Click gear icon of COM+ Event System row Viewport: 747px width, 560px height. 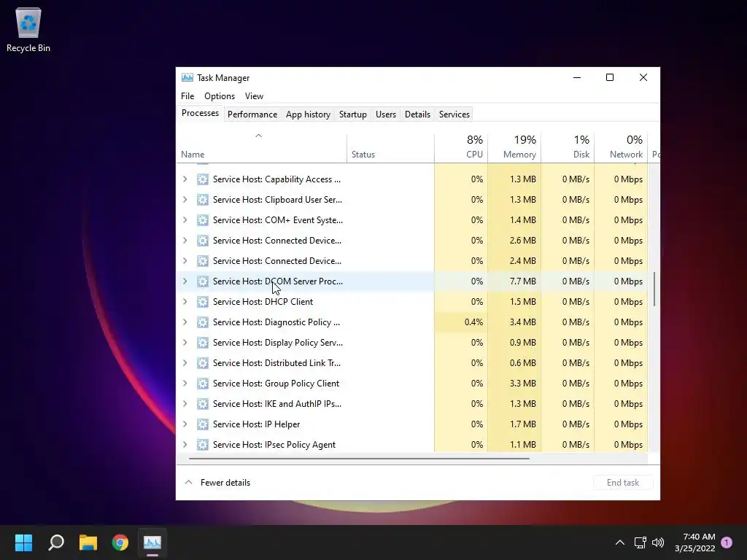[203, 220]
